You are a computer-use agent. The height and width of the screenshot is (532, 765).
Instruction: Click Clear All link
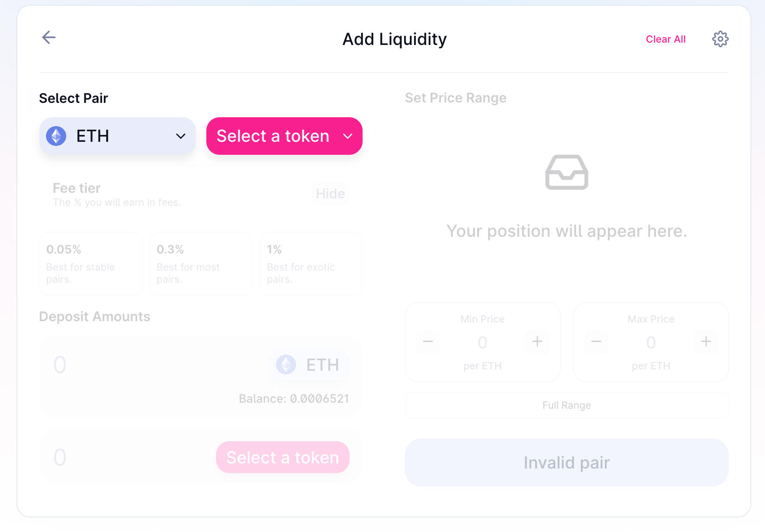click(x=665, y=39)
